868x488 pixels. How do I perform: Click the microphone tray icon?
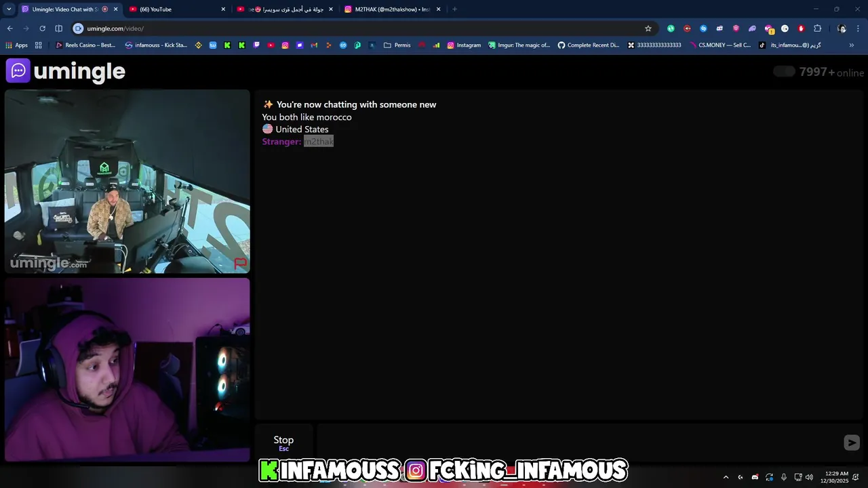(784, 477)
